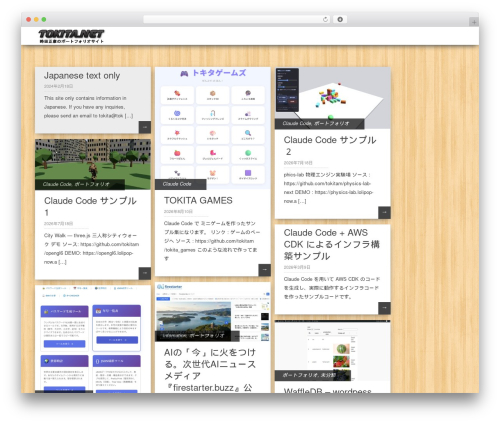500x423 pixels.
Task: Open the Claude Code サンプル 2 post title
Action: 330,146
